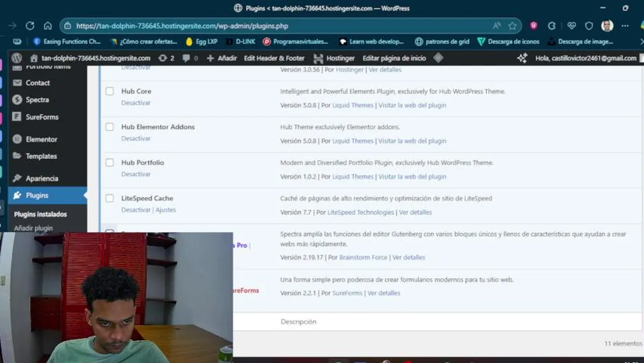Screen dimensions: 644x363
Task: Open comments bubble icon showing 0
Action: (190, 58)
